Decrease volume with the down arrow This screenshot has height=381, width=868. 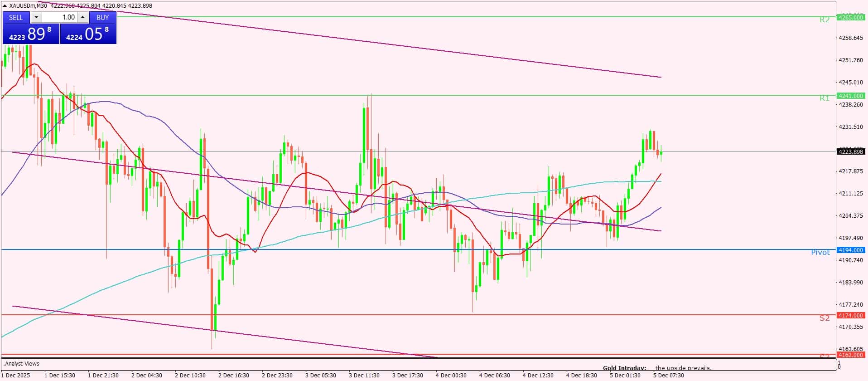click(x=37, y=17)
